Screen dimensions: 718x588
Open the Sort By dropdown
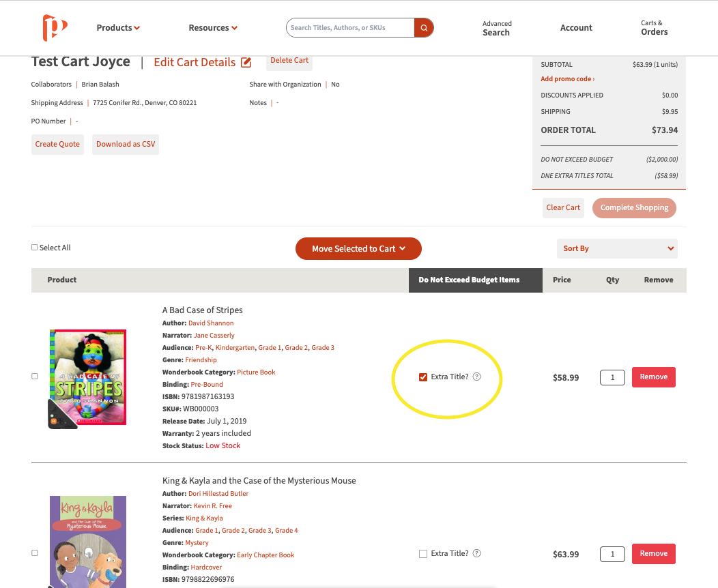click(x=617, y=248)
